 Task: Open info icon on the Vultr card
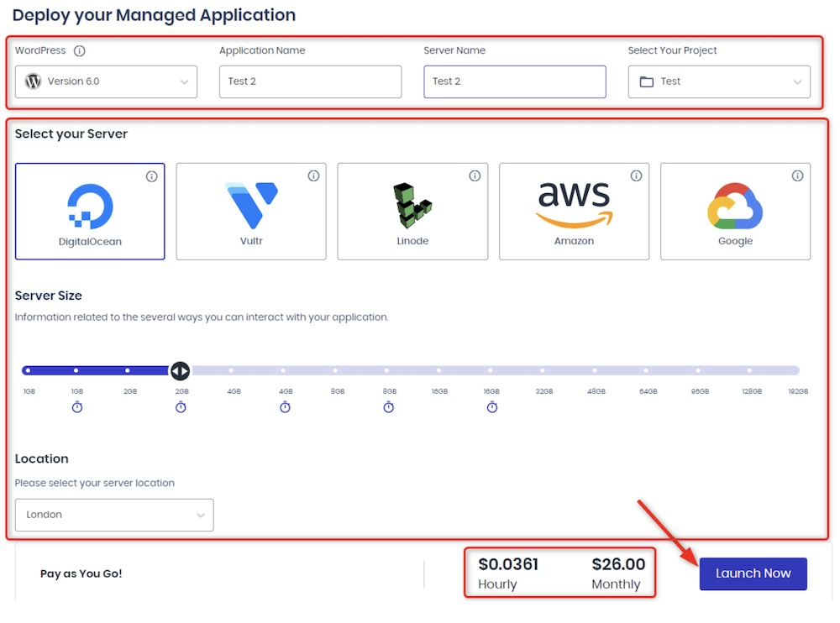click(313, 175)
